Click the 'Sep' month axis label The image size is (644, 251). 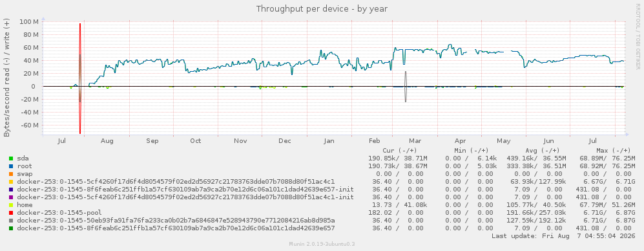pos(152,141)
